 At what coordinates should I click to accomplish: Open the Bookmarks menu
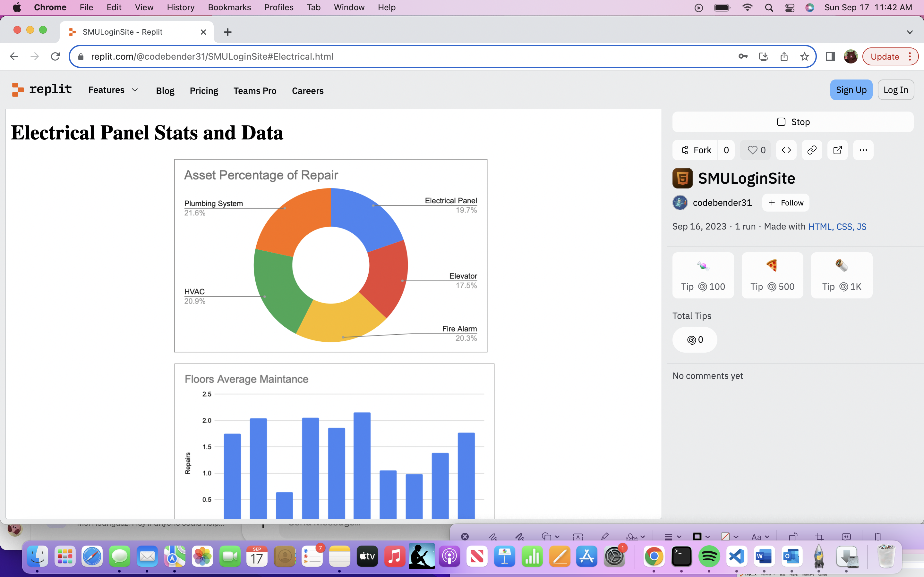coord(229,7)
